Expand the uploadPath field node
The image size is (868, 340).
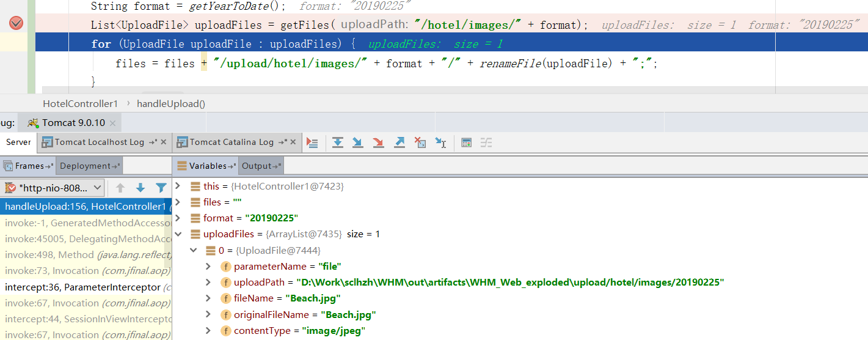(x=208, y=283)
